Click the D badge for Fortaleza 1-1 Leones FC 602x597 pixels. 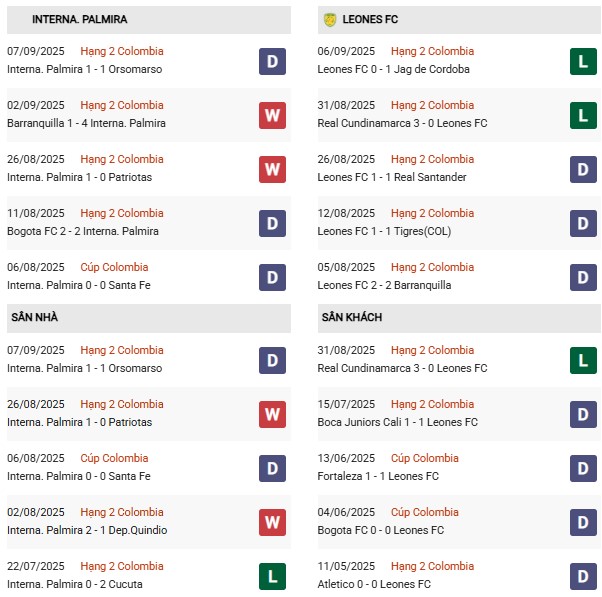(x=583, y=468)
